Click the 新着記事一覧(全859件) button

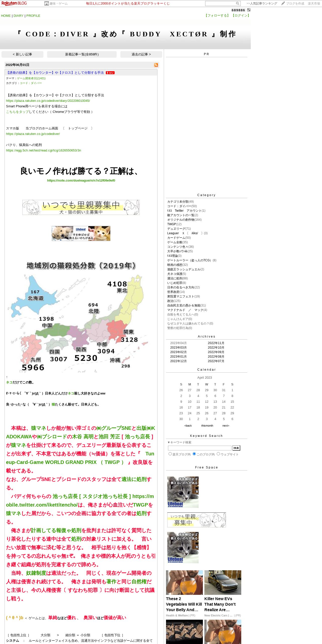(82, 54)
